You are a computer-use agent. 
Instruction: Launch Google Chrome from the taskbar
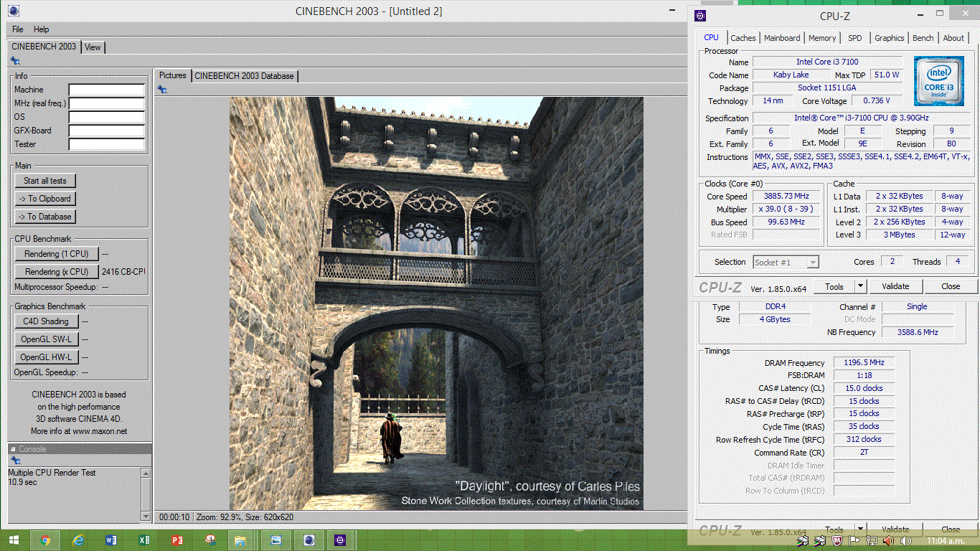(x=45, y=540)
